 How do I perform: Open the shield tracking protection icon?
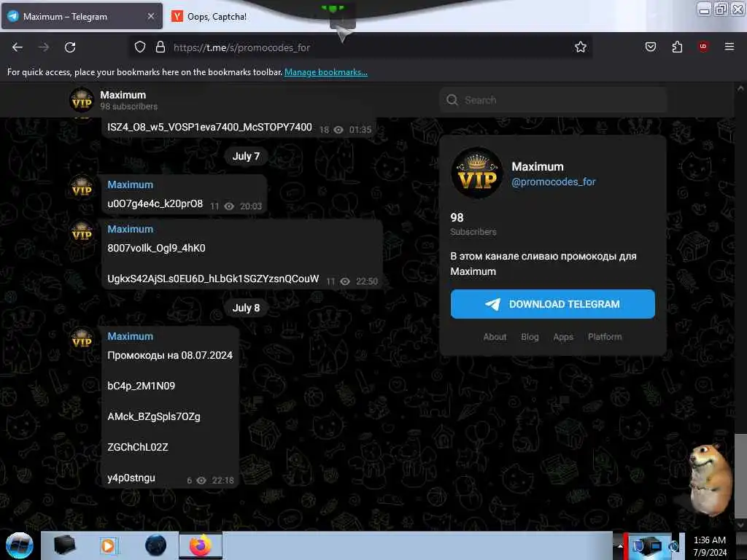(139, 47)
